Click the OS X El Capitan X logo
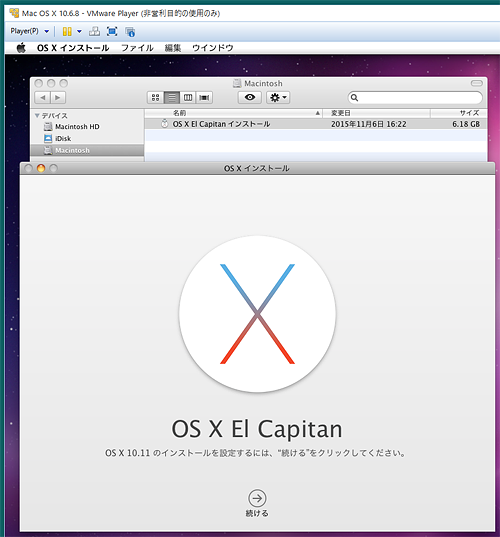This screenshot has width=500, height=537. pyautogui.click(x=257, y=314)
